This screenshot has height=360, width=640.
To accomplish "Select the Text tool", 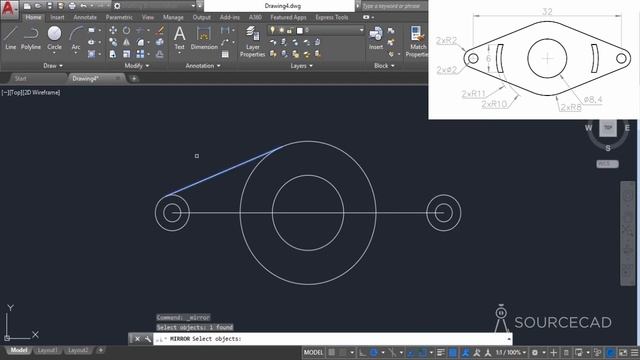I will pos(180,38).
